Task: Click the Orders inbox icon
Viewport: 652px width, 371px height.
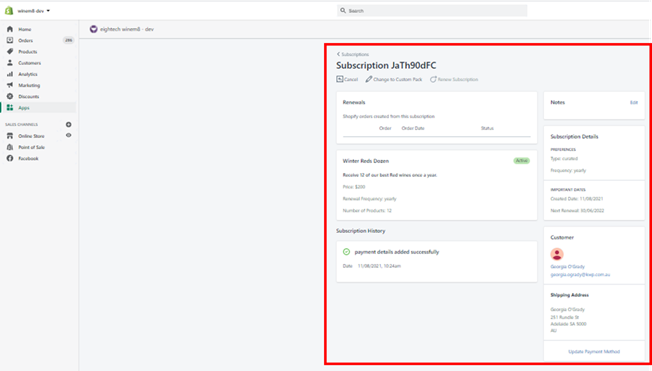Action: pos(10,40)
